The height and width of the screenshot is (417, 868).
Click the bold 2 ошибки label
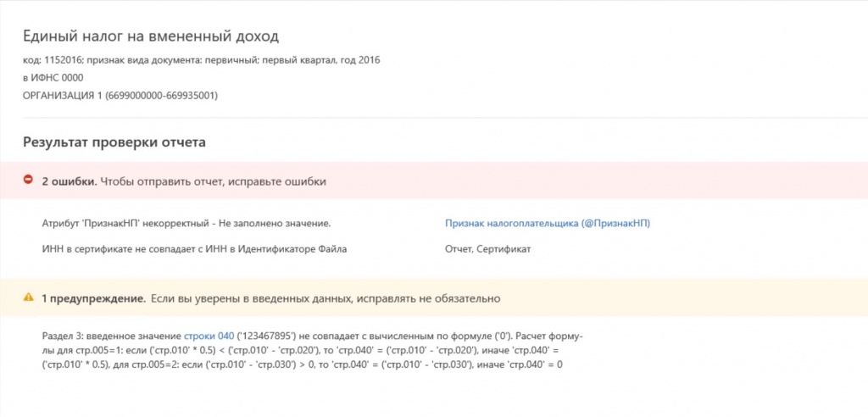70,181
